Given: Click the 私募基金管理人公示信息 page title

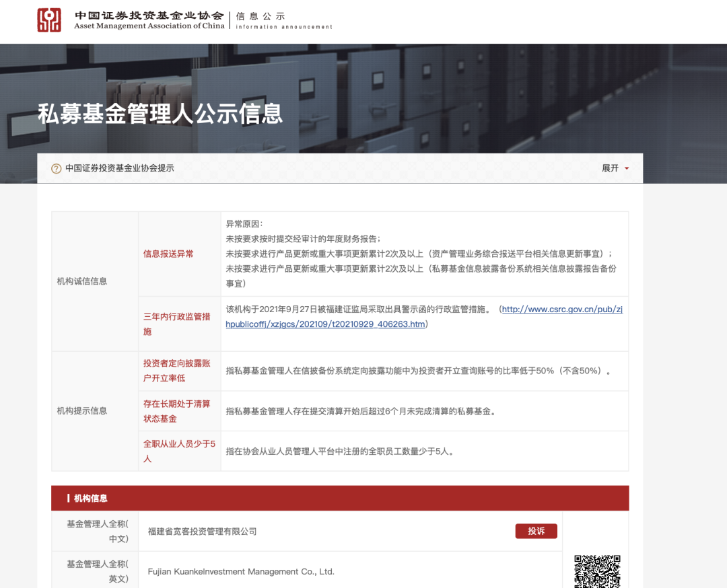Looking at the screenshot, I should point(160,114).
